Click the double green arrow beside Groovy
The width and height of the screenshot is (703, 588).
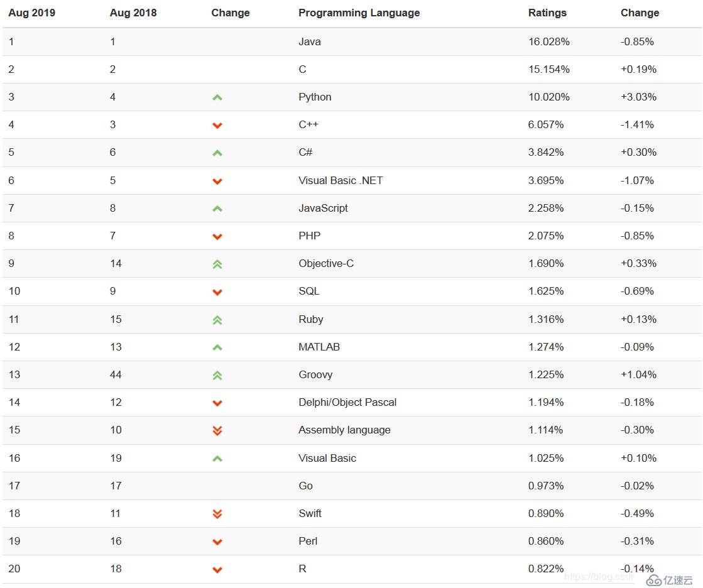217,376
